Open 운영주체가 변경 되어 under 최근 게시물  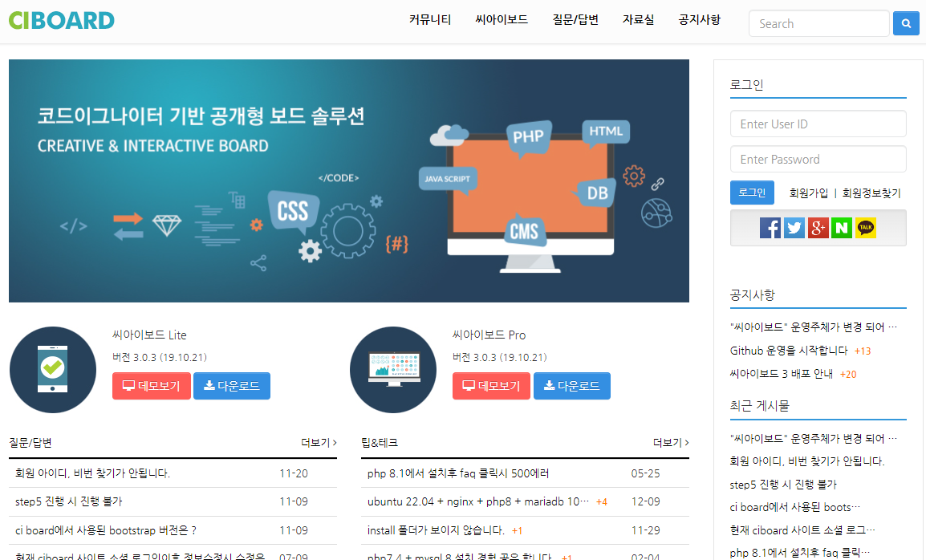tap(813, 438)
